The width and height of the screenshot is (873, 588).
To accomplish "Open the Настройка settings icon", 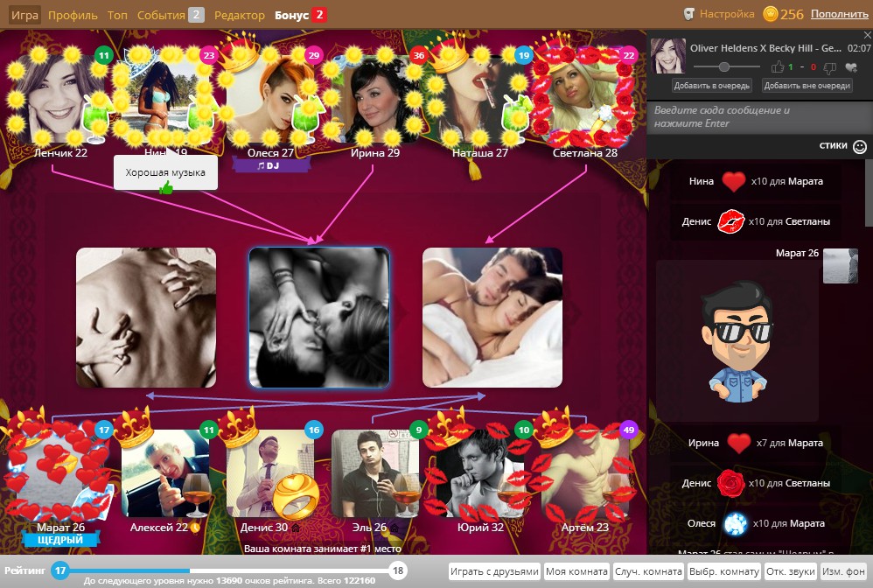I will click(689, 14).
